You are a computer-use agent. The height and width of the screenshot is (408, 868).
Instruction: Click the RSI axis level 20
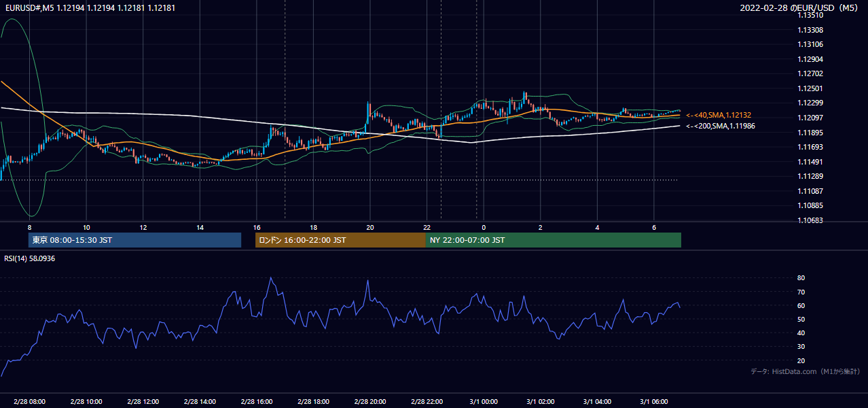tap(801, 360)
